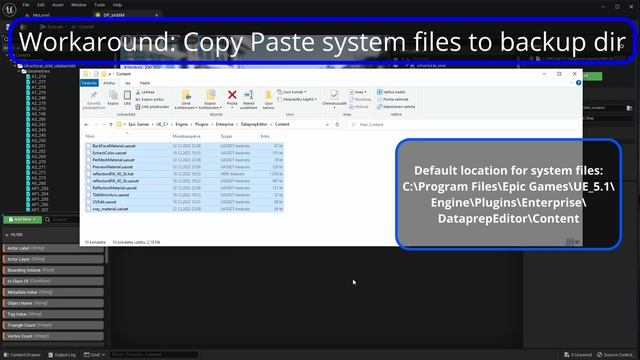This screenshot has height=360, width=640.
Task: Click the Vertex Count filter button
Action: click(53, 336)
